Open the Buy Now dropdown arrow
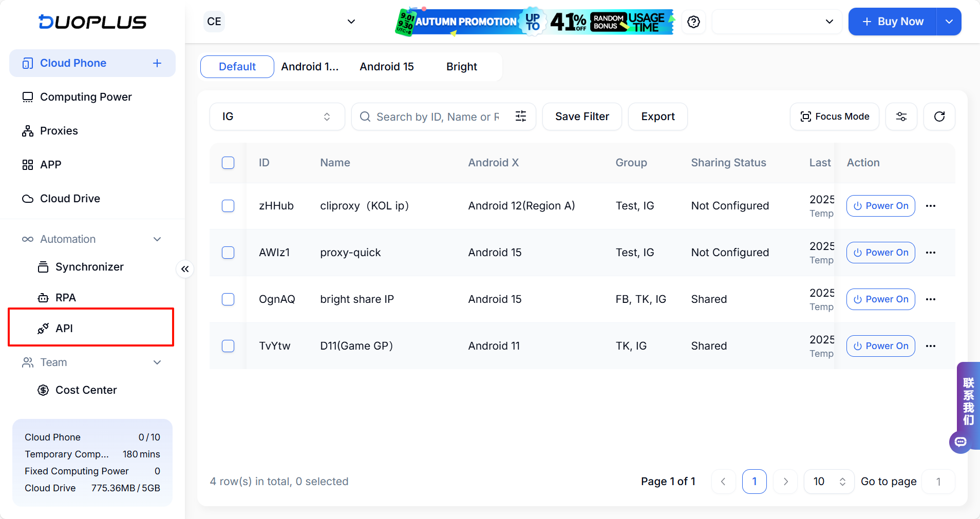Screen dimensions: 980x519 tap(949, 22)
